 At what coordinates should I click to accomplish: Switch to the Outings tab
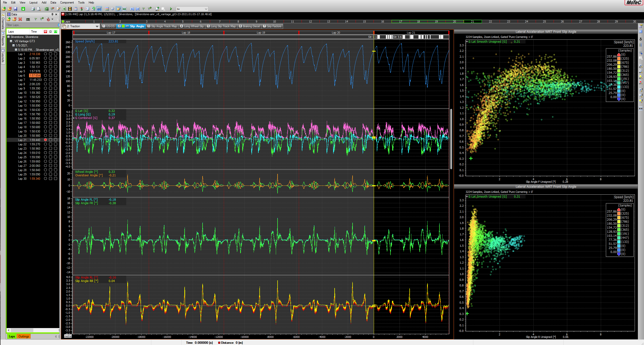tap(24, 336)
